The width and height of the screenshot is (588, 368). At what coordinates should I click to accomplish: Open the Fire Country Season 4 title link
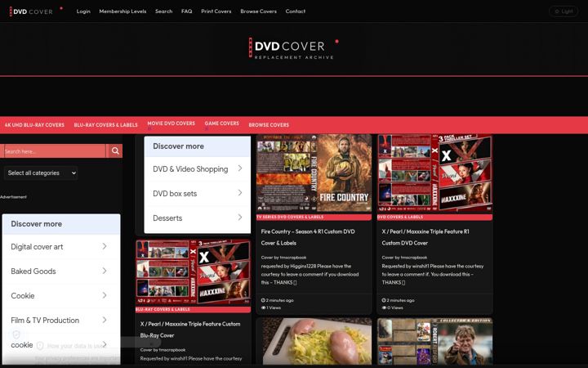pos(308,237)
